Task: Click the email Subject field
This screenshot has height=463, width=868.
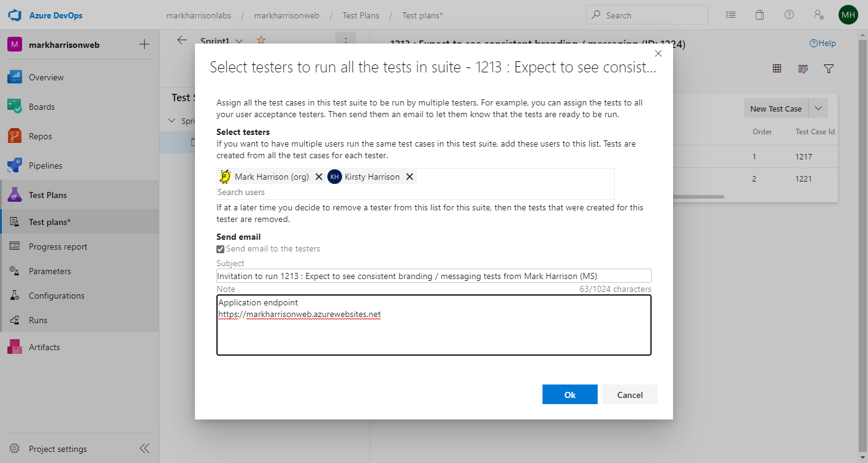Action: 433,276
